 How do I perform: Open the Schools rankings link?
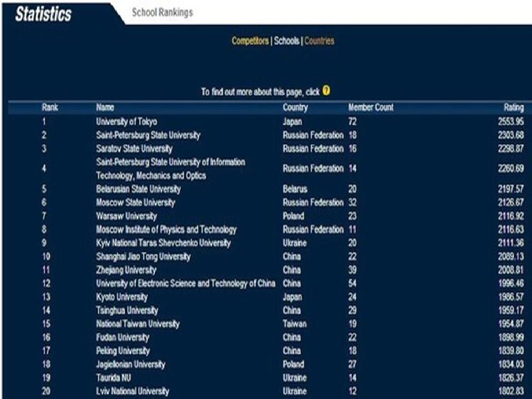point(287,41)
